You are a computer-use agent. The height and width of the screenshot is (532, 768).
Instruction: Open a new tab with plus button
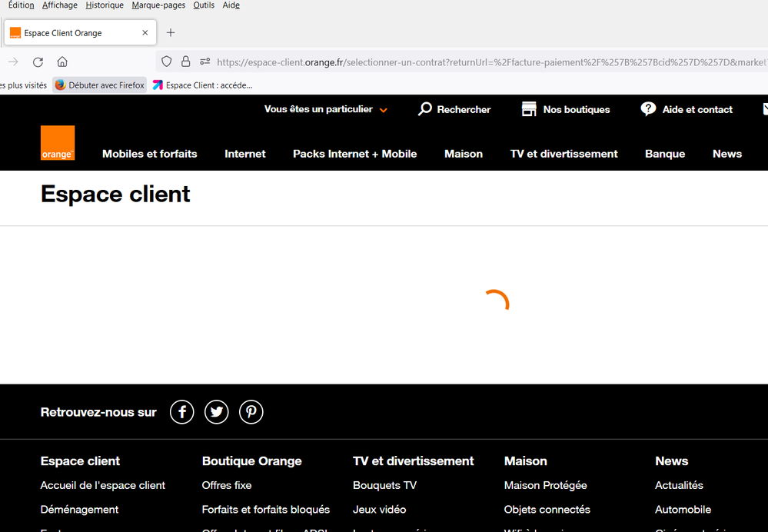pos(171,33)
